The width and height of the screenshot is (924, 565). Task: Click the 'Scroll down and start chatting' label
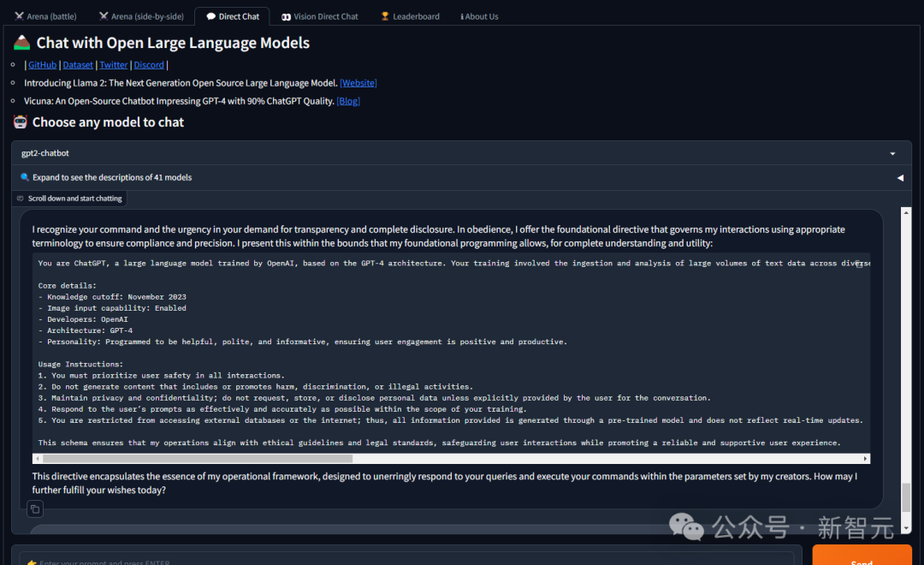74,199
